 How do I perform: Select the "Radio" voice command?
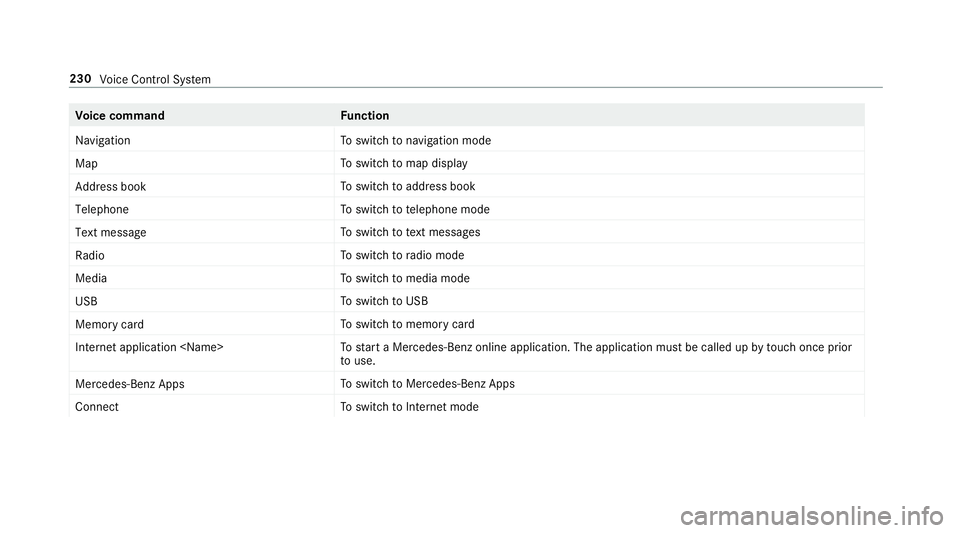pos(90,255)
